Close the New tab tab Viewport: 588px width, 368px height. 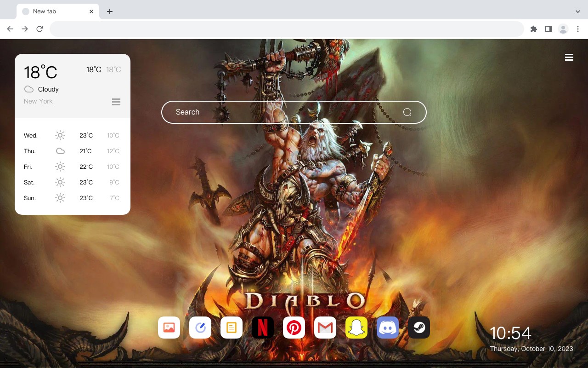[91, 11]
